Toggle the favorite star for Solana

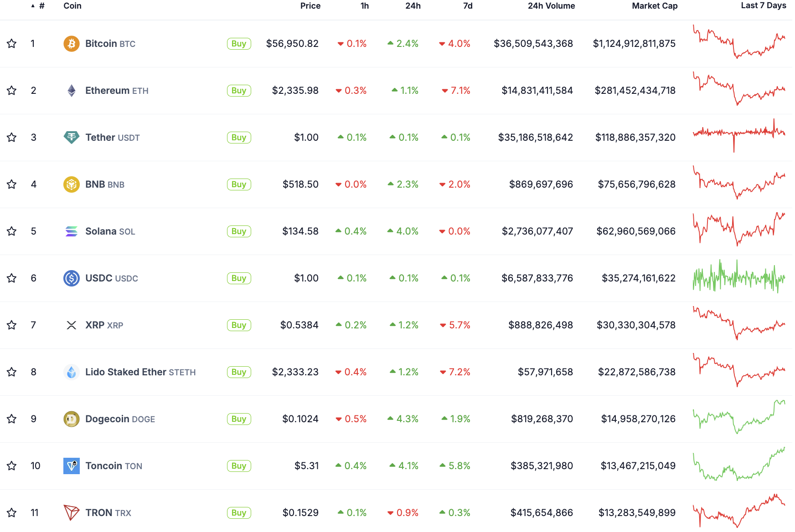(x=12, y=231)
